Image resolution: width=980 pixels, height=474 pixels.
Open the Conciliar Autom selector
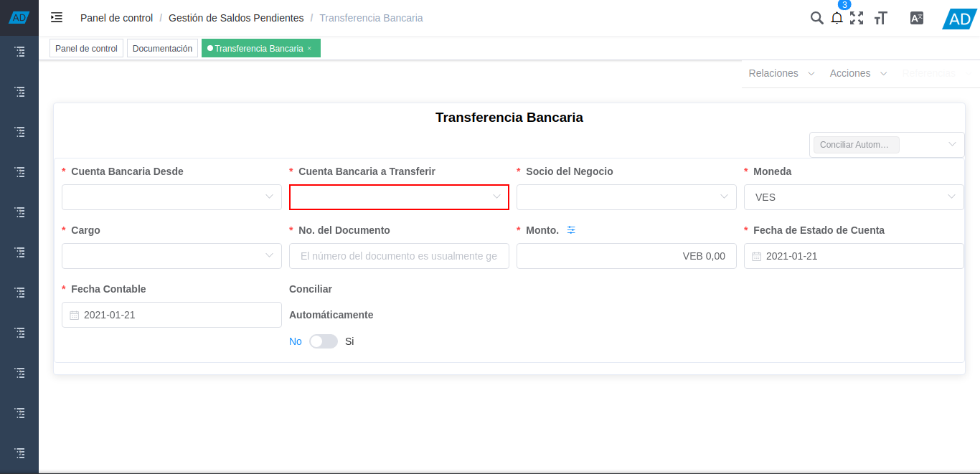tap(887, 144)
